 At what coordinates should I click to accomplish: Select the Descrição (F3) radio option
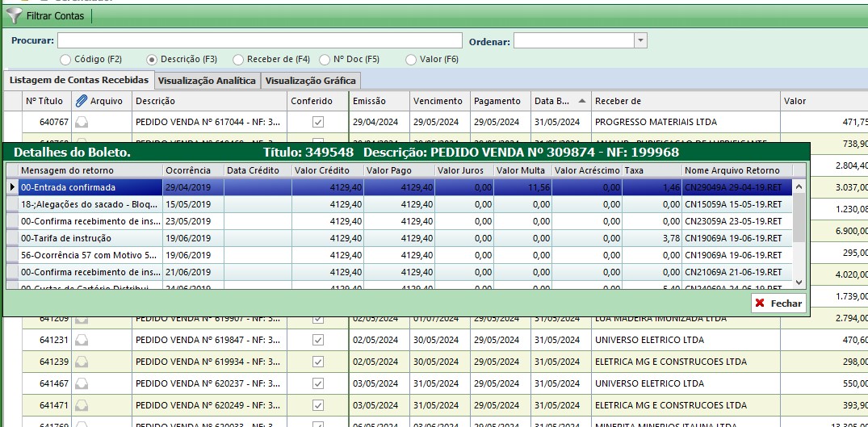pyautogui.click(x=152, y=59)
